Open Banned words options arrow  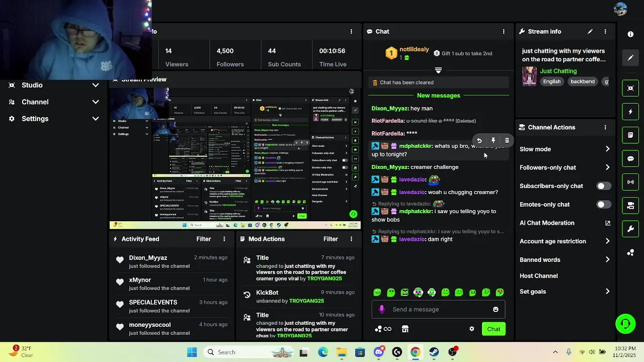click(607, 260)
